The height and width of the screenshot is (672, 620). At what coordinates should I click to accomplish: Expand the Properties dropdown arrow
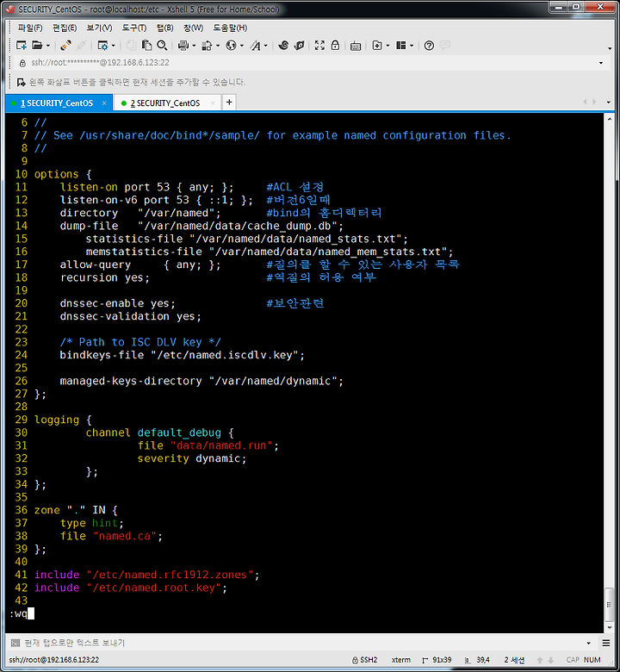pos(113,46)
